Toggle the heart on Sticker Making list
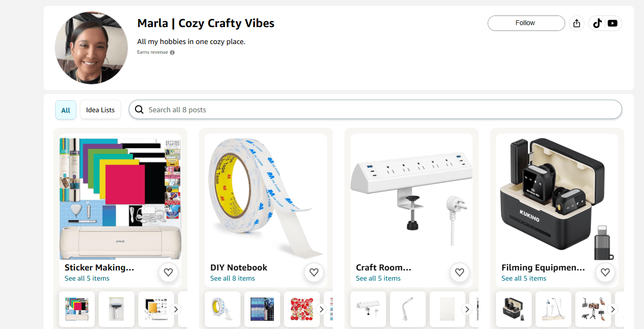 [168, 272]
